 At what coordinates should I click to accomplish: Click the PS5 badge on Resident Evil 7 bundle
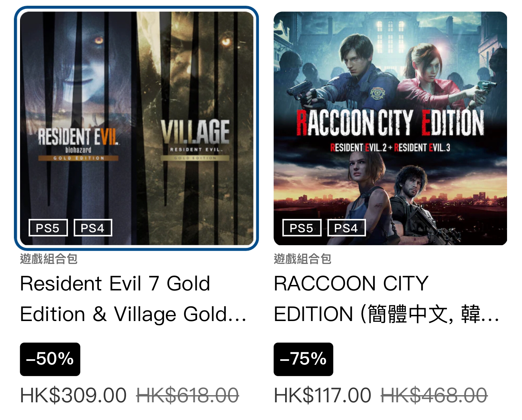pos(48,228)
